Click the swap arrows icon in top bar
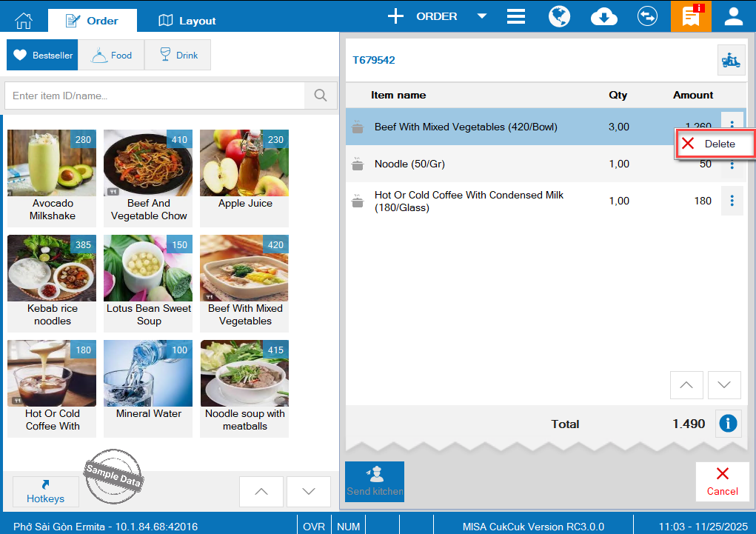The width and height of the screenshot is (756, 534). coord(647,16)
